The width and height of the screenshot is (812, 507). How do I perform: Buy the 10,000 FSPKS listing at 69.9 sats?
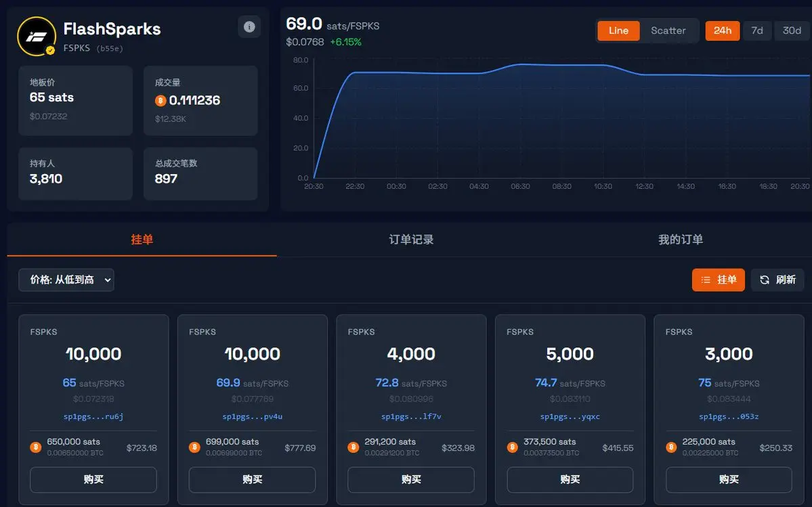click(252, 479)
